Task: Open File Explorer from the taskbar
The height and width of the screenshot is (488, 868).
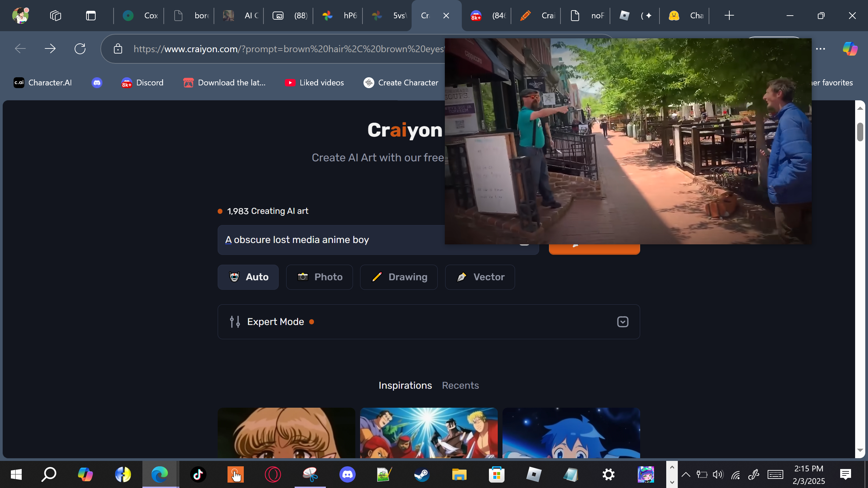Action: pyautogui.click(x=459, y=474)
